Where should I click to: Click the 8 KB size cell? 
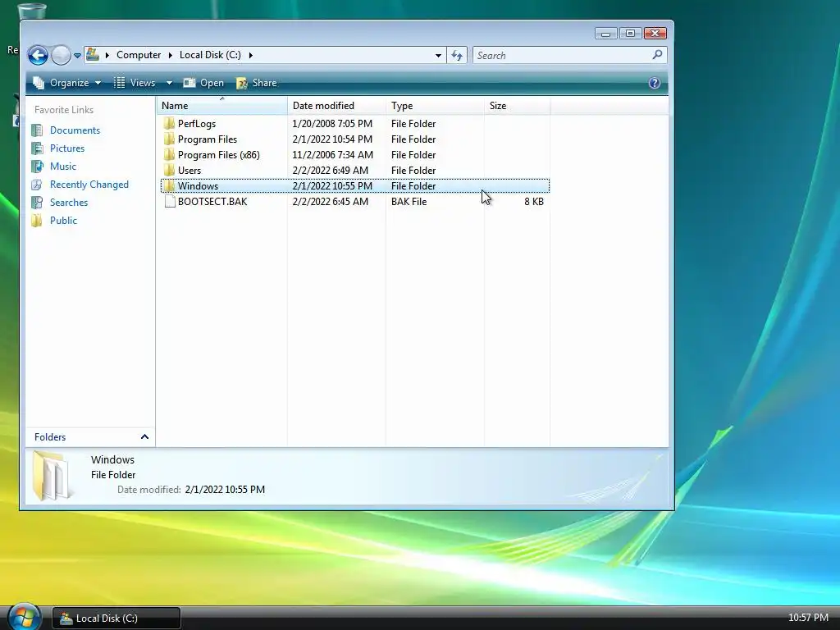coord(533,202)
